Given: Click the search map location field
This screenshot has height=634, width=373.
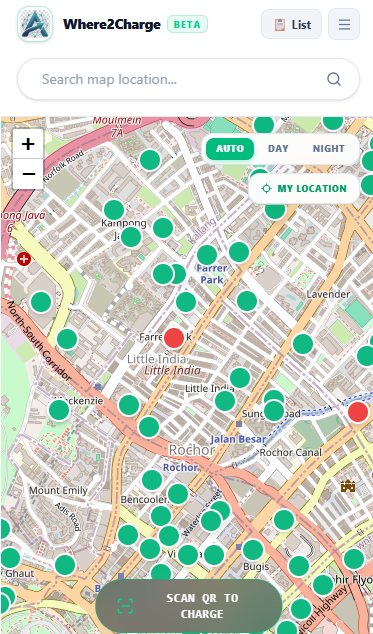Looking at the screenshot, I should pos(188,79).
